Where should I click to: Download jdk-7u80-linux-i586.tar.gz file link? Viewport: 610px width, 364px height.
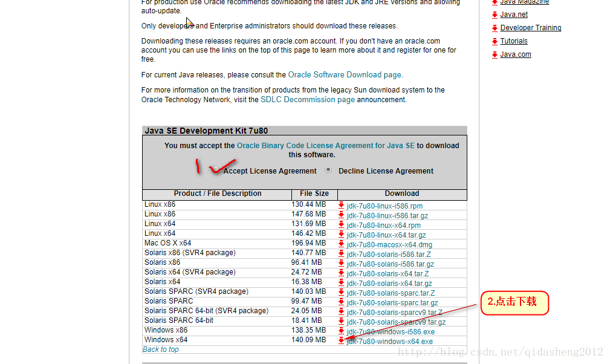coord(388,215)
